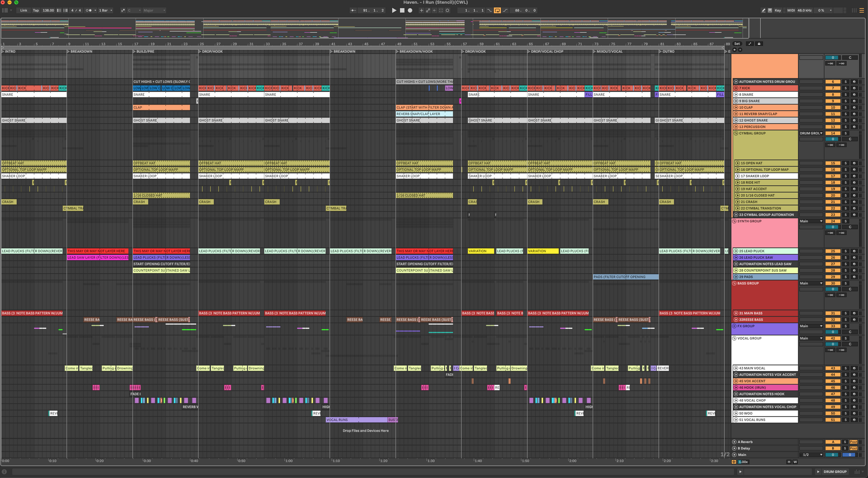This screenshot has height=478, width=868.
Task: Toggle the Loop switch in transport bar
Action: pyautogui.click(x=497, y=10)
